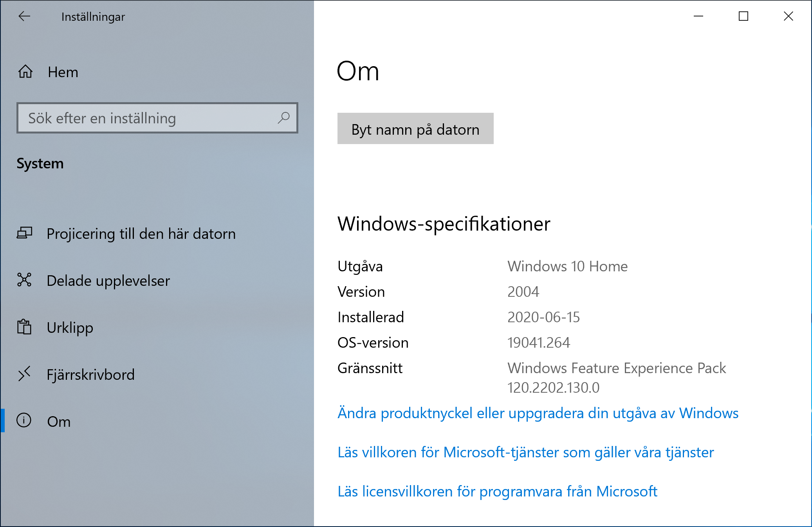Click the 'System' section heading
The width and height of the screenshot is (812, 527).
pyautogui.click(x=40, y=164)
